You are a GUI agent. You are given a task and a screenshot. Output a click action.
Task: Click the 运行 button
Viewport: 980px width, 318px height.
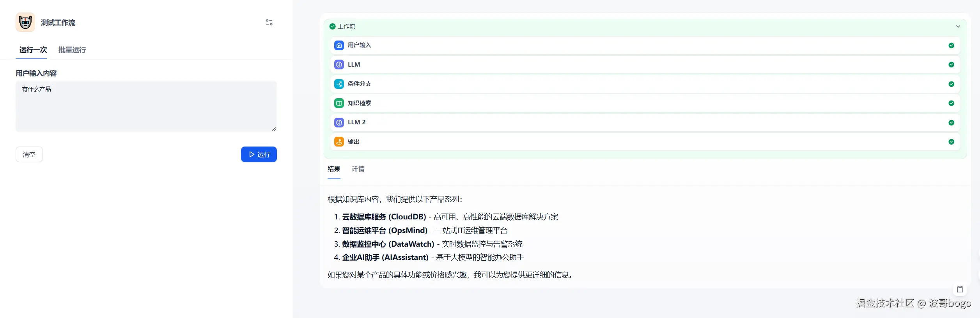click(259, 154)
